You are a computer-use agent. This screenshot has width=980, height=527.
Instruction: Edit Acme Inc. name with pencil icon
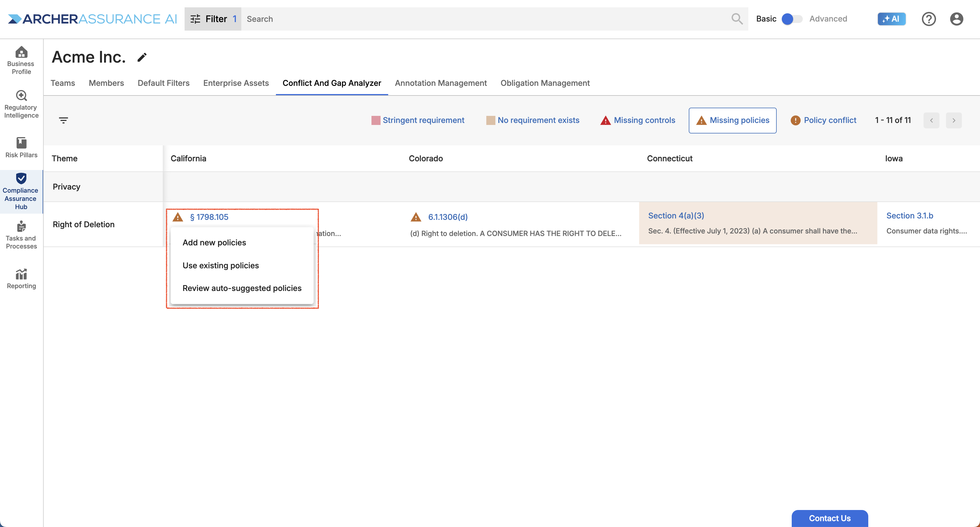pos(142,57)
